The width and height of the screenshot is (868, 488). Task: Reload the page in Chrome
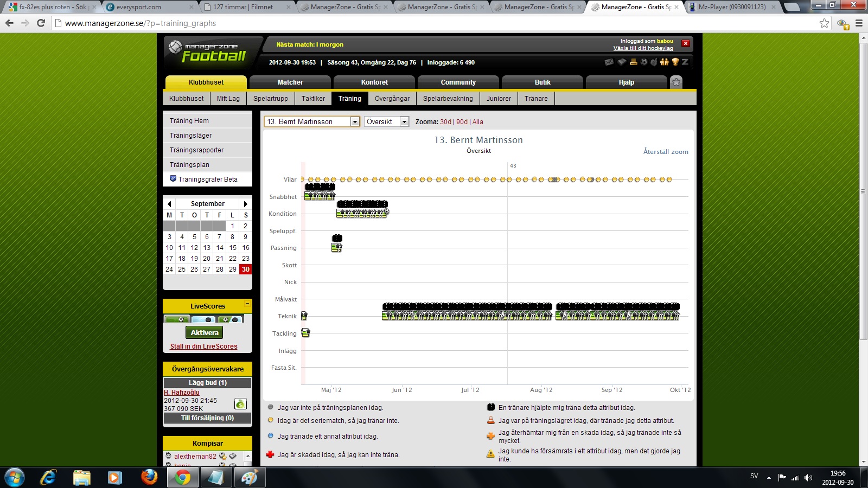(x=41, y=23)
